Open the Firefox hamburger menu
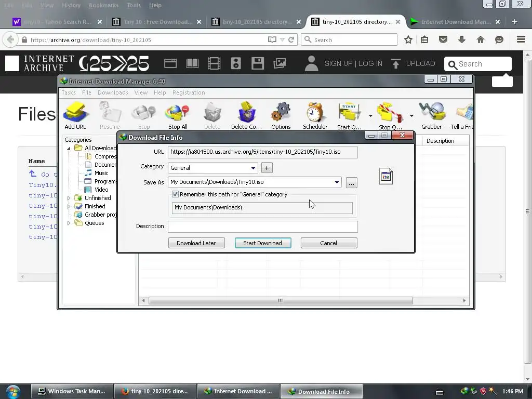 click(521, 39)
